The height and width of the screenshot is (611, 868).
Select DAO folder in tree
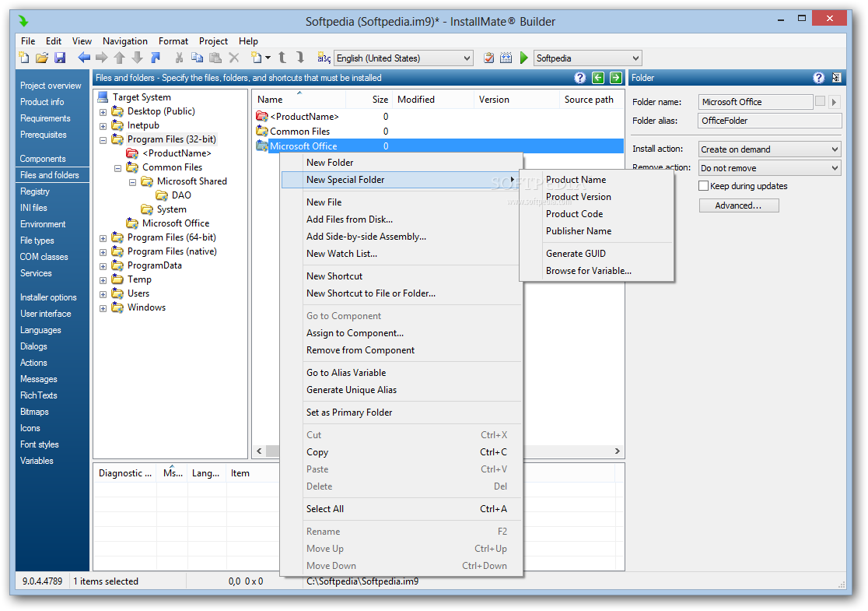(x=181, y=195)
